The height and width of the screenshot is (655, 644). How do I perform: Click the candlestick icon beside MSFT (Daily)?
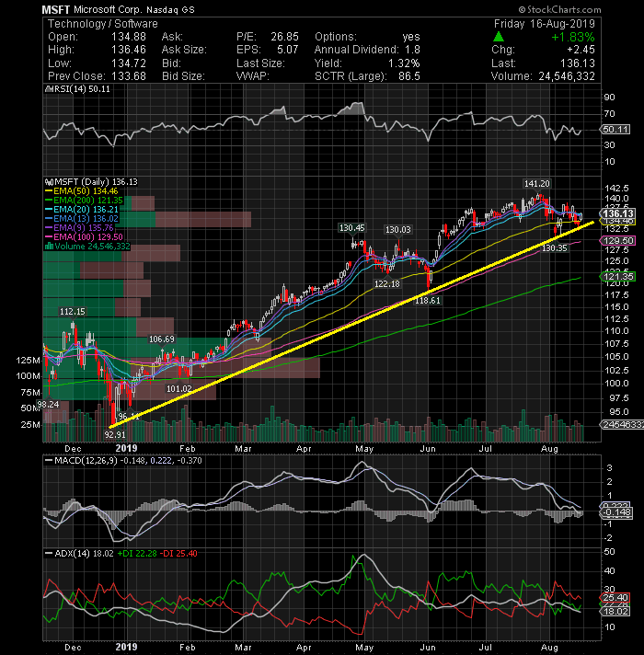pyautogui.click(x=50, y=182)
